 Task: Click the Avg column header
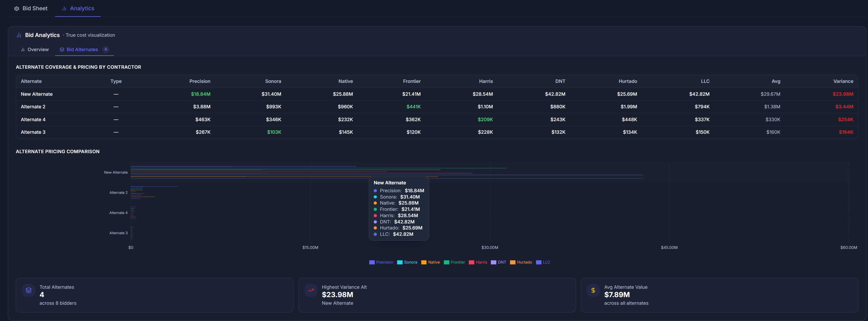coord(776,81)
